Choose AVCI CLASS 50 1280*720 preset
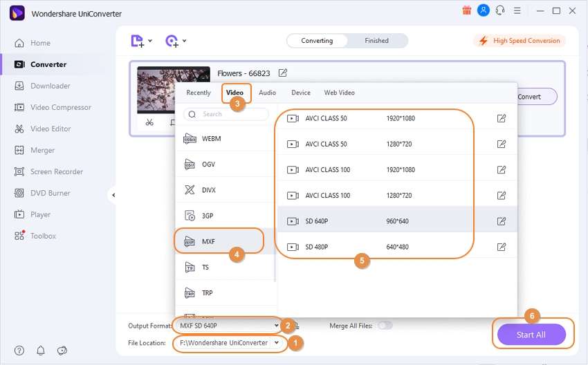The width and height of the screenshot is (588, 365). pyautogui.click(x=397, y=144)
